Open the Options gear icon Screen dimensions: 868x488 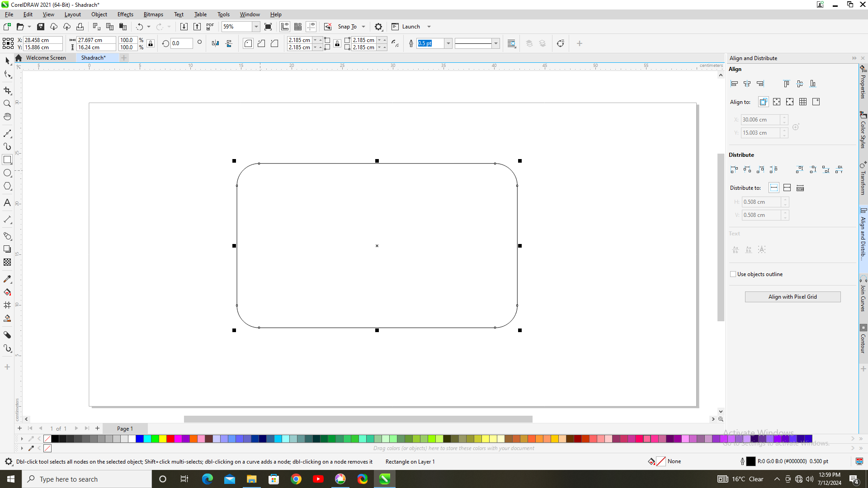tap(379, 27)
